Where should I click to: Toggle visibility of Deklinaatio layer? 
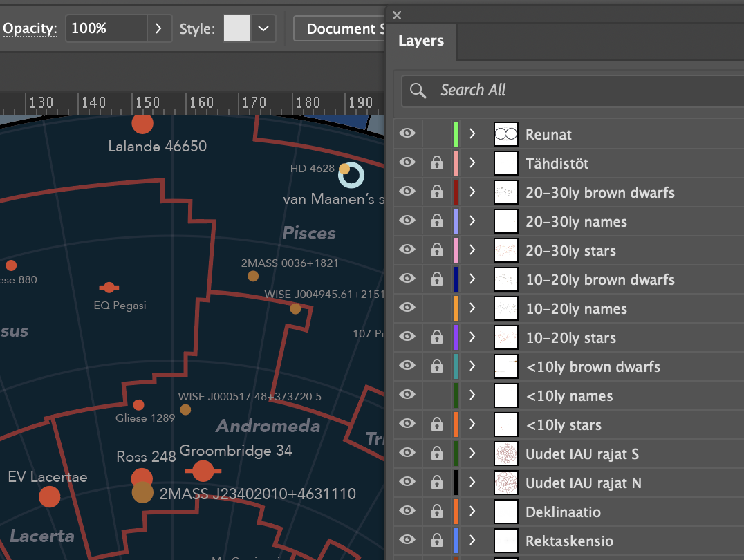coord(407,510)
